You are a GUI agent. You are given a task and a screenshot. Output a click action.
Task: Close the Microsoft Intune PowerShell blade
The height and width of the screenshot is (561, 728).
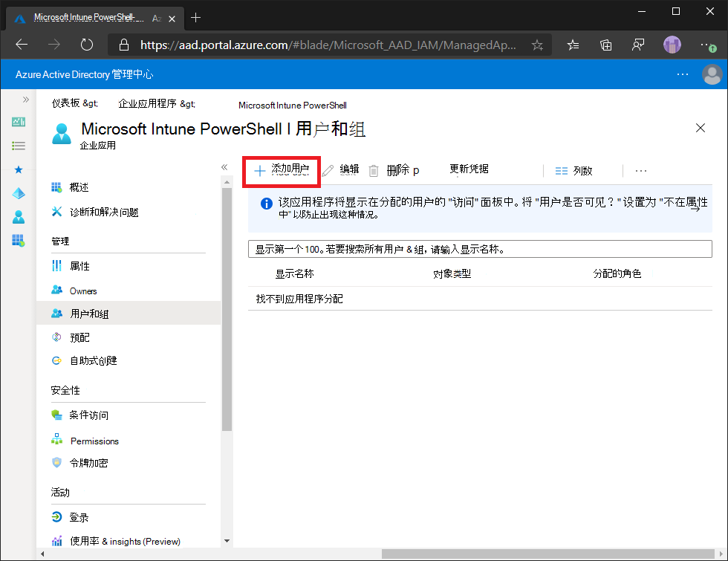(700, 128)
